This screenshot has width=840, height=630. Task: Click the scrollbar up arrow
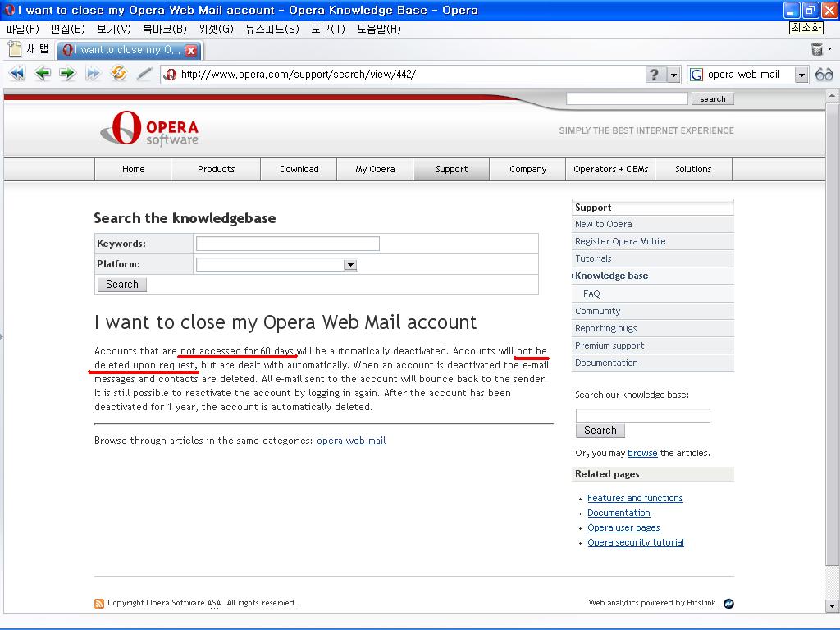click(x=832, y=96)
